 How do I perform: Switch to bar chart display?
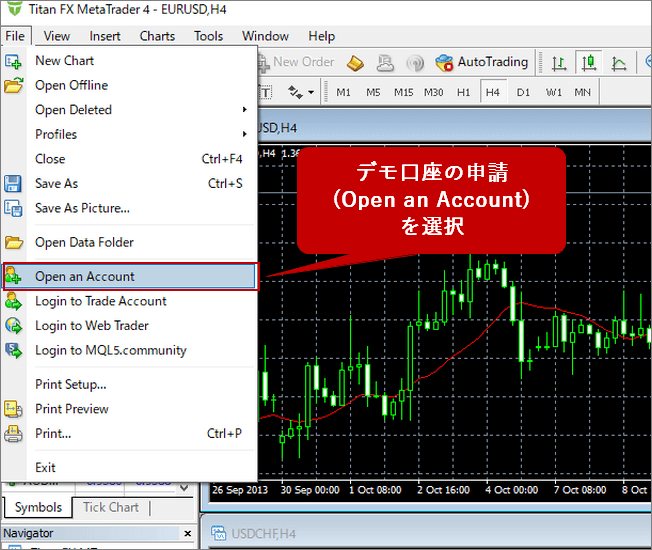[558, 63]
